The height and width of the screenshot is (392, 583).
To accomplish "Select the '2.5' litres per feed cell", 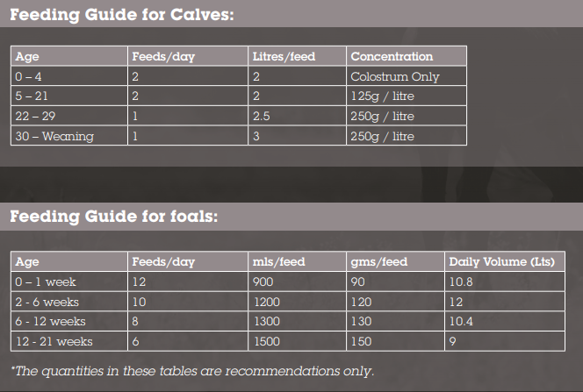I will (x=297, y=116).
